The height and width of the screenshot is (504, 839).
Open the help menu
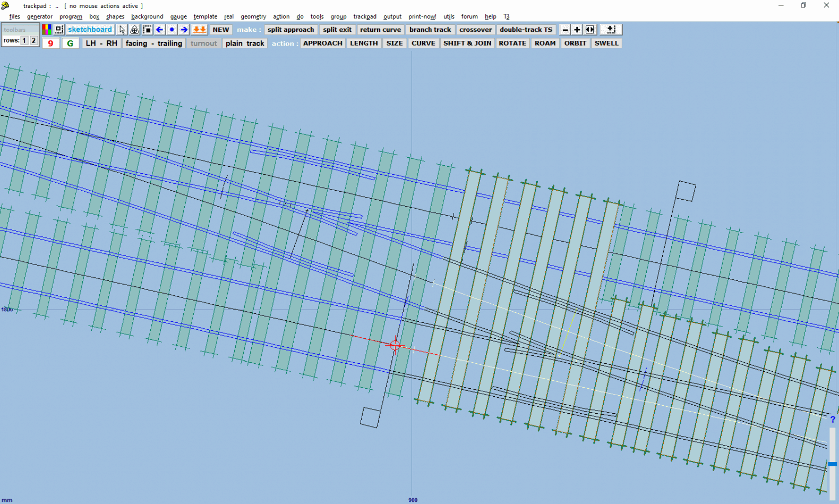tap(491, 16)
